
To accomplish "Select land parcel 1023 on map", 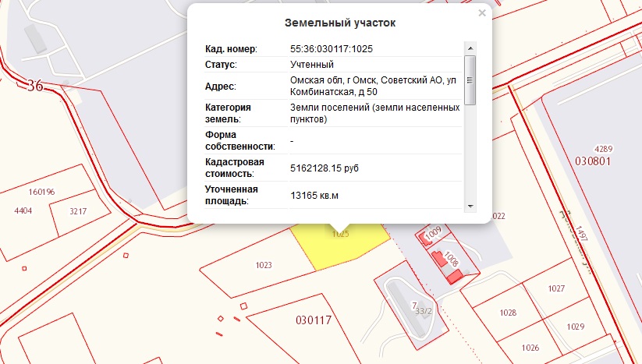I will coord(264,266).
